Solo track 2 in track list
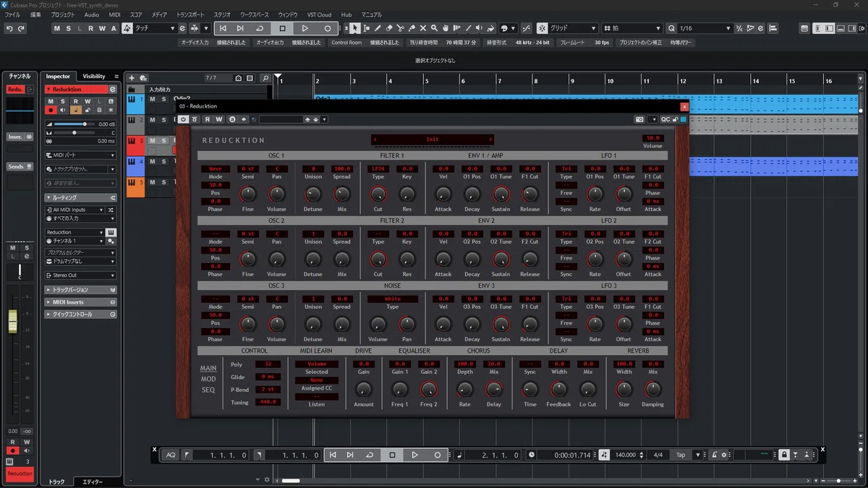Image resolution: width=868 pixels, height=488 pixels. (163, 119)
